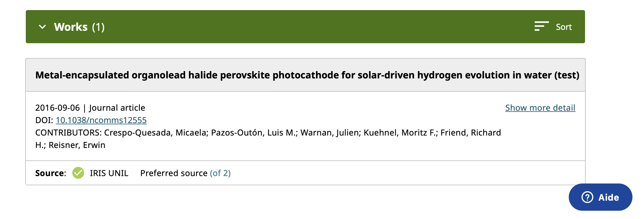Viewport: 644px width, 219px height.
Task: Open the (of 2) sources link
Action: coord(220,173)
